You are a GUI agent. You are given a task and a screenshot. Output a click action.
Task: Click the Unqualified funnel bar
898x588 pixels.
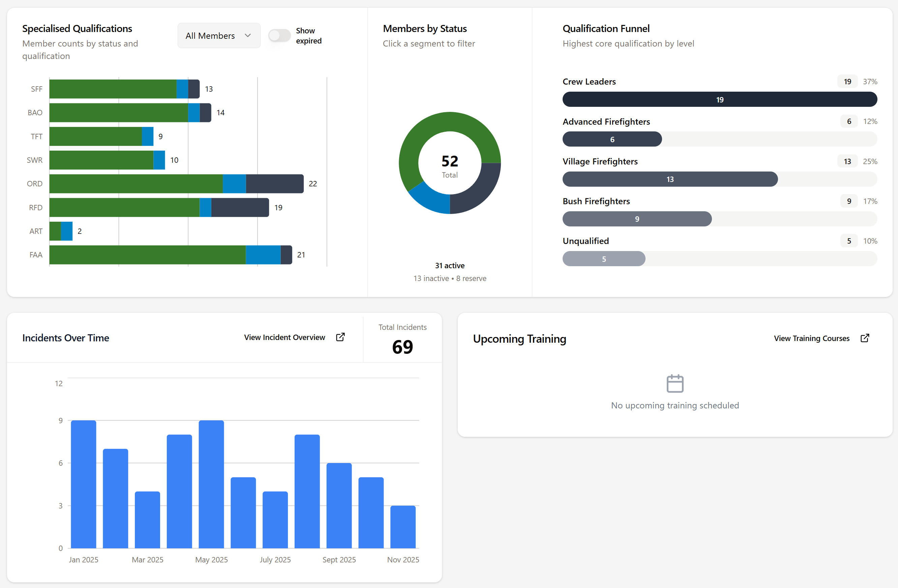pyautogui.click(x=603, y=259)
